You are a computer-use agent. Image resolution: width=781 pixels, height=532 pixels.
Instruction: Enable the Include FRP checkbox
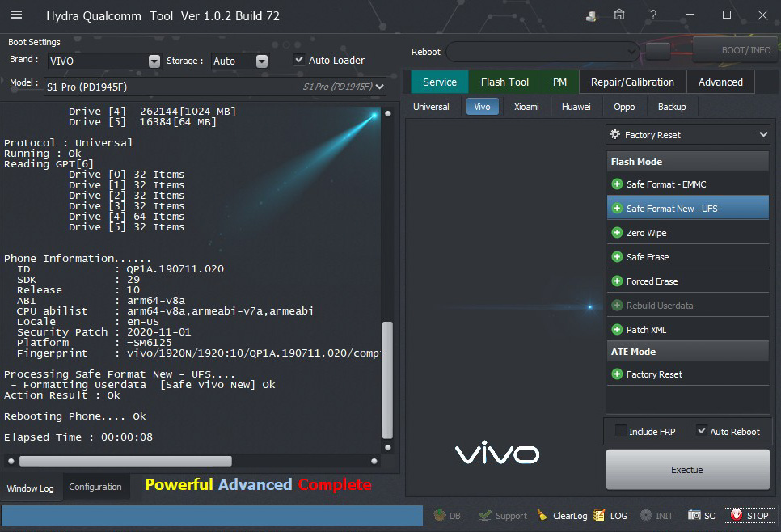tap(621, 431)
